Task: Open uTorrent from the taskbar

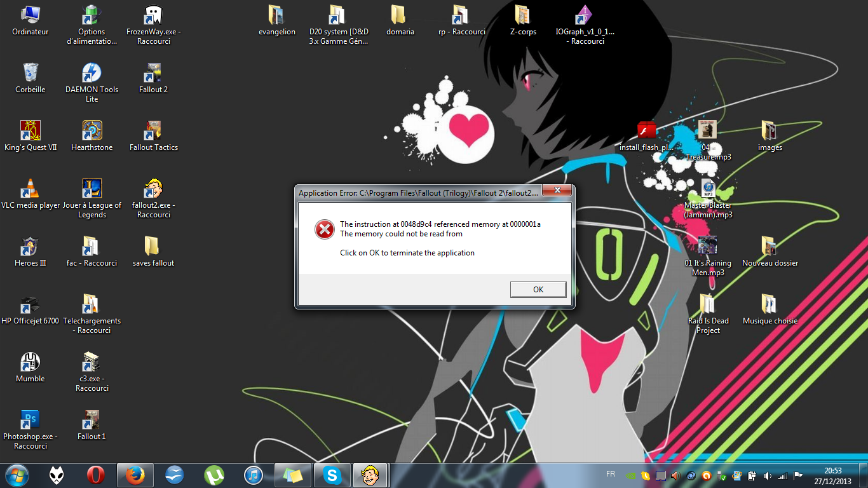Action: (x=214, y=475)
